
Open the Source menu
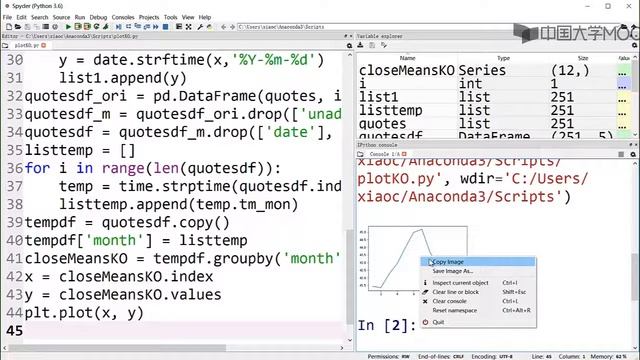coord(61,17)
